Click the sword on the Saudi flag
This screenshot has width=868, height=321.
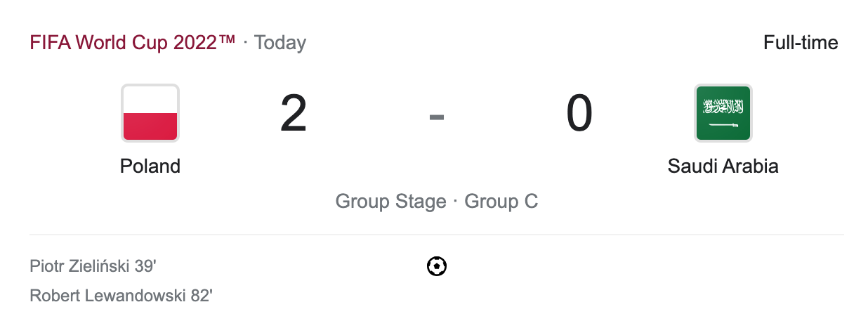click(x=723, y=125)
